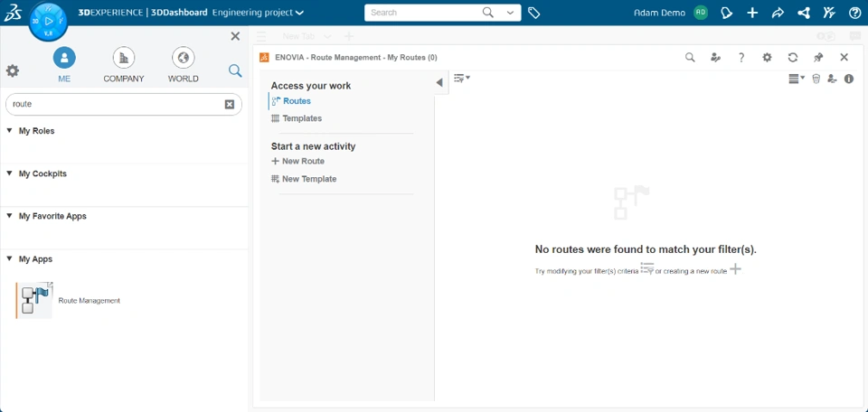Open the notifications icon in top bar

[727, 13]
